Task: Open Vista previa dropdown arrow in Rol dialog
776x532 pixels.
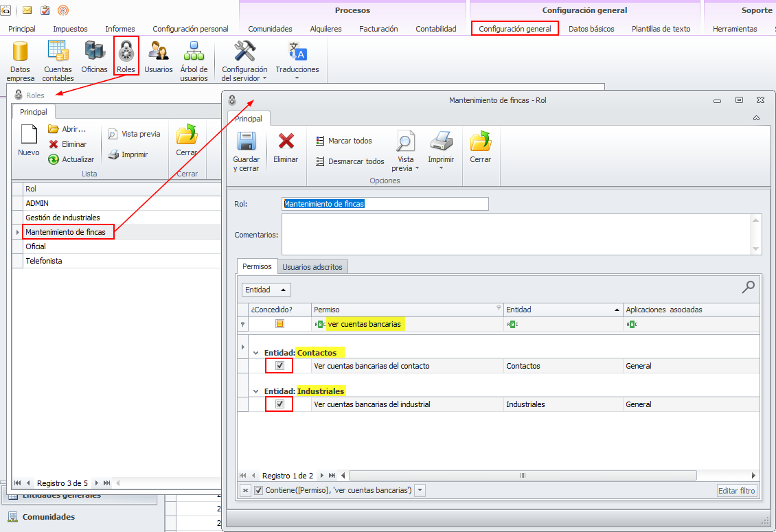Action: click(418, 168)
